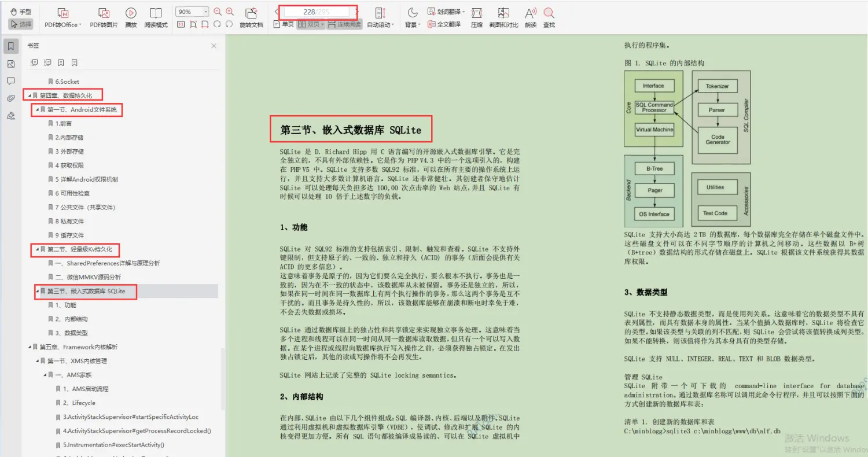The height and width of the screenshot is (457, 868).
Task: Click 全文翻译 full text translation
Action: pyautogui.click(x=444, y=24)
